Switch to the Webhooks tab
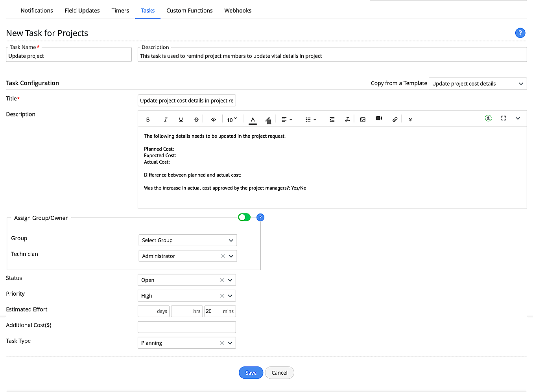This screenshot has height=392, width=533. (x=238, y=11)
